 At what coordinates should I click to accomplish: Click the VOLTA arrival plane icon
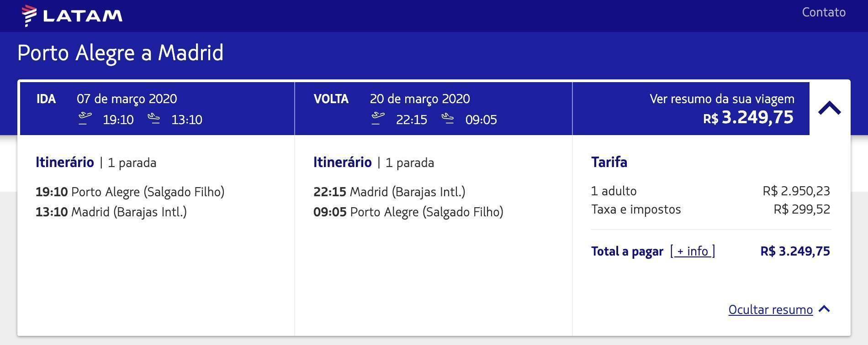[448, 119]
